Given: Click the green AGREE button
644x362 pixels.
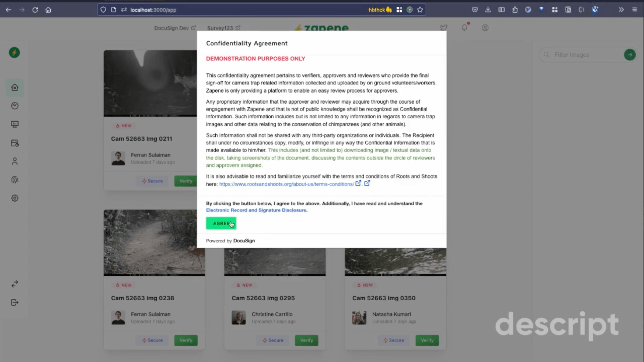Looking at the screenshot, I should click(221, 223).
